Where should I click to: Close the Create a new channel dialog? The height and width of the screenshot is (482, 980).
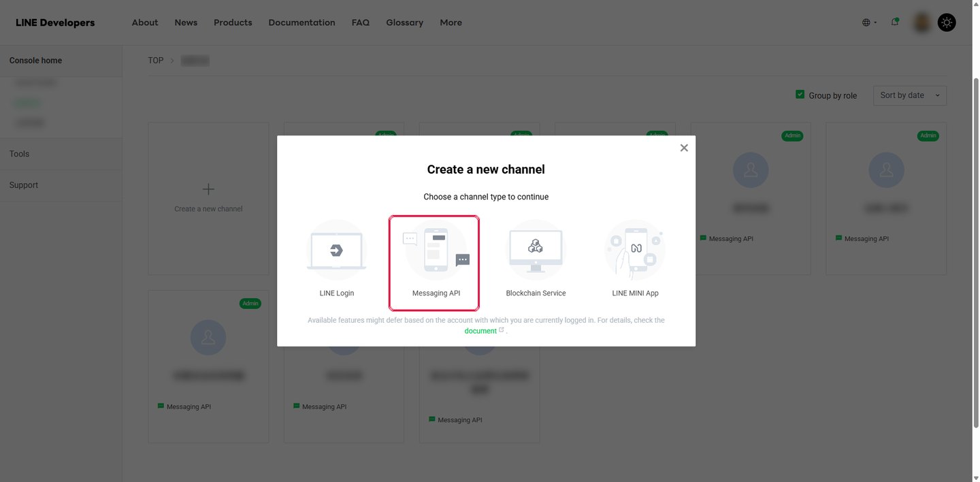pyautogui.click(x=684, y=148)
